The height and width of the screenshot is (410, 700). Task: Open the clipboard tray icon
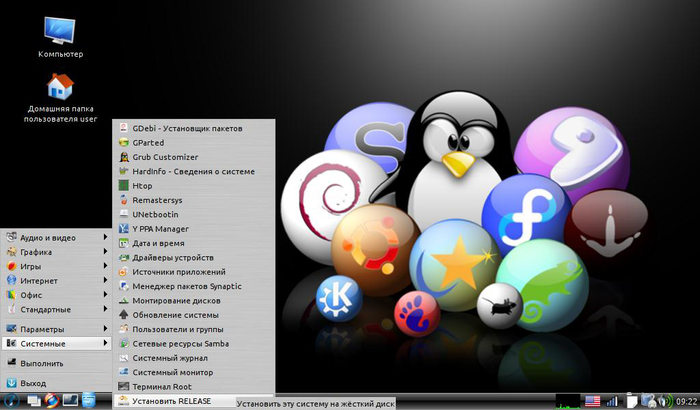[631, 401]
